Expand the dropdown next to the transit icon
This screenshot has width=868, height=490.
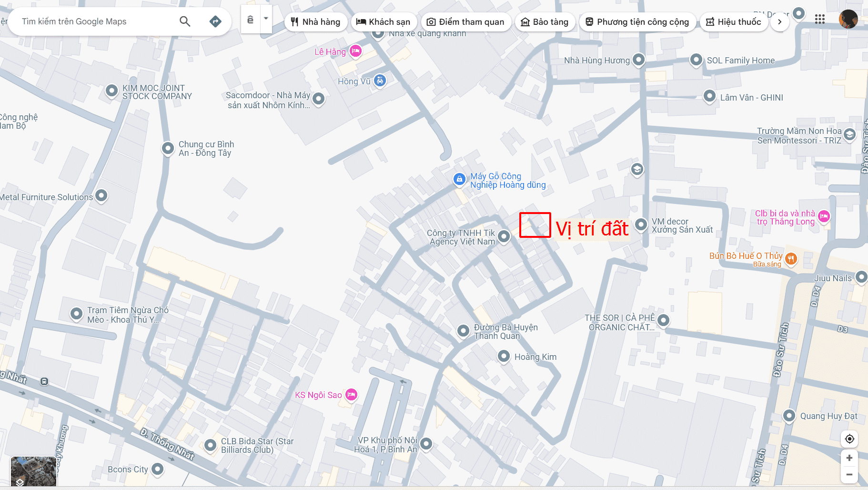coord(266,19)
